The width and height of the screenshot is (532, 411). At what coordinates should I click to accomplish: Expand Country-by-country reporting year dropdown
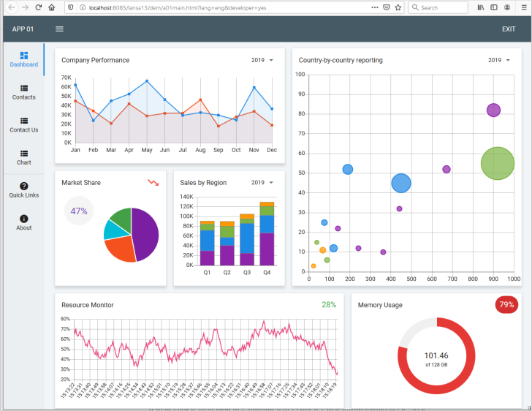tap(499, 60)
